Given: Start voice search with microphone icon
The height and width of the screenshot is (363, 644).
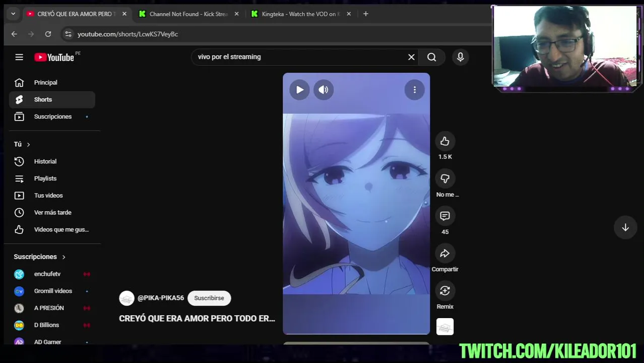Looking at the screenshot, I should (460, 57).
